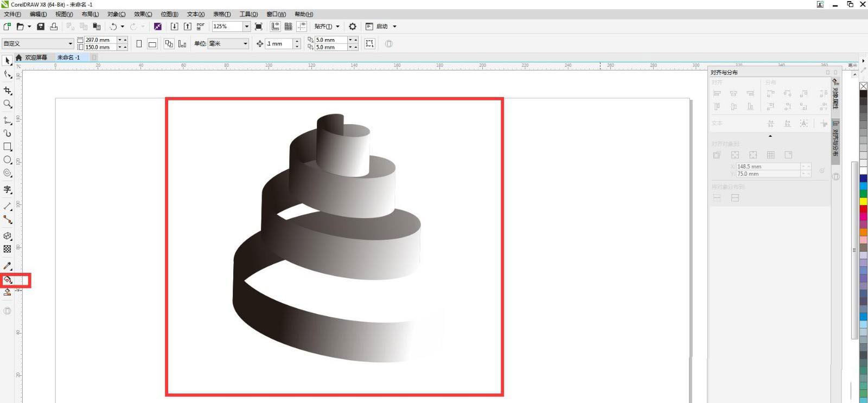Open the 125% zoom level dropdown

[246, 27]
